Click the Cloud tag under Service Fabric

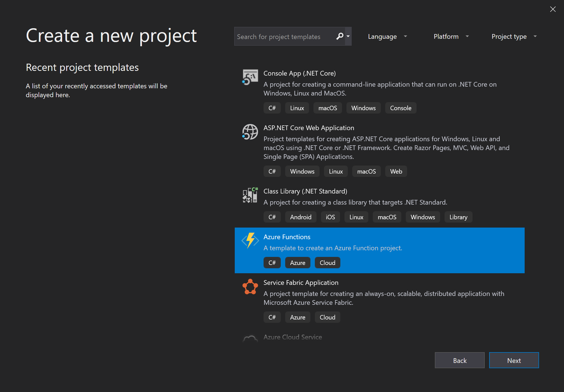[x=327, y=317]
